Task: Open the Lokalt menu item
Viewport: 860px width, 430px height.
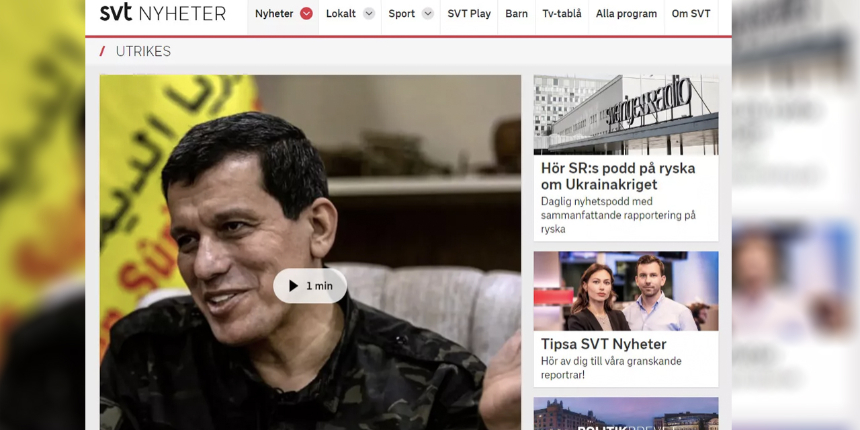Action: click(341, 14)
